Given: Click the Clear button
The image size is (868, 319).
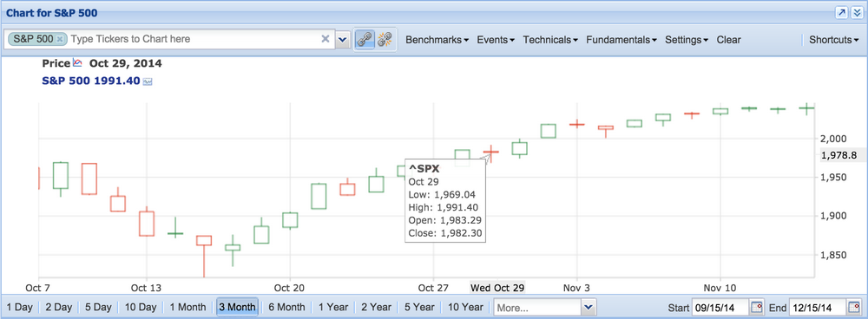Looking at the screenshot, I should pyautogui.click(x=728, y=40).
